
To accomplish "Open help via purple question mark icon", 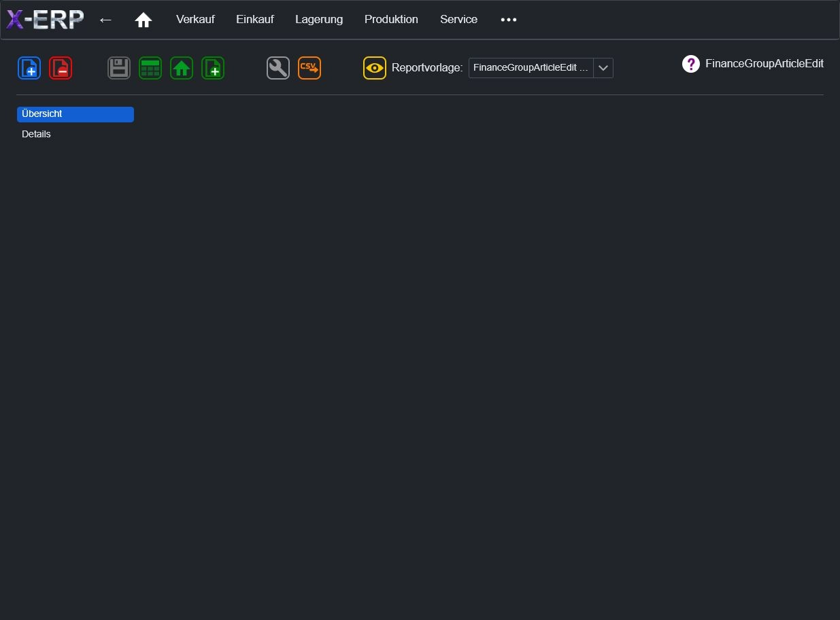I will (691, 64).
